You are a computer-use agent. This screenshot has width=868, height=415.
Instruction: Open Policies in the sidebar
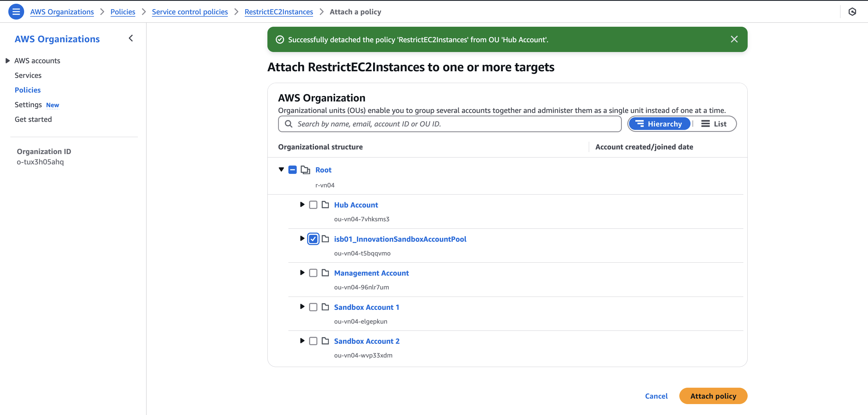(x=28, y=90)
